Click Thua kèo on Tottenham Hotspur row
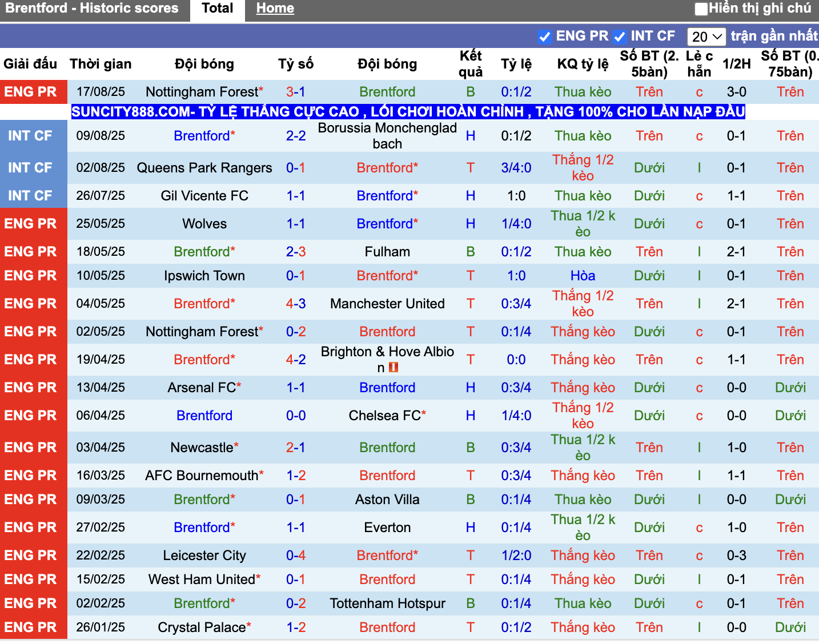This screenshot has width=819, height=644. [583, 603]
